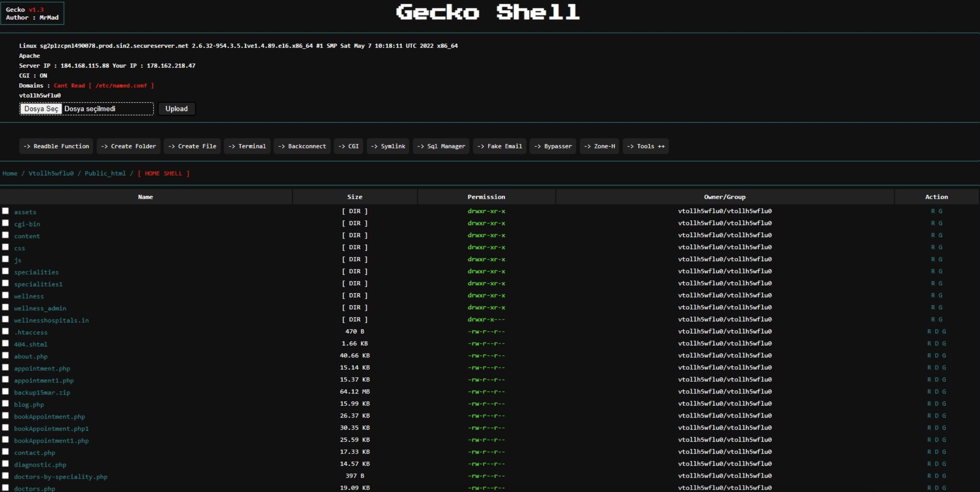Open bookAppointment.php file

[49, 417]
